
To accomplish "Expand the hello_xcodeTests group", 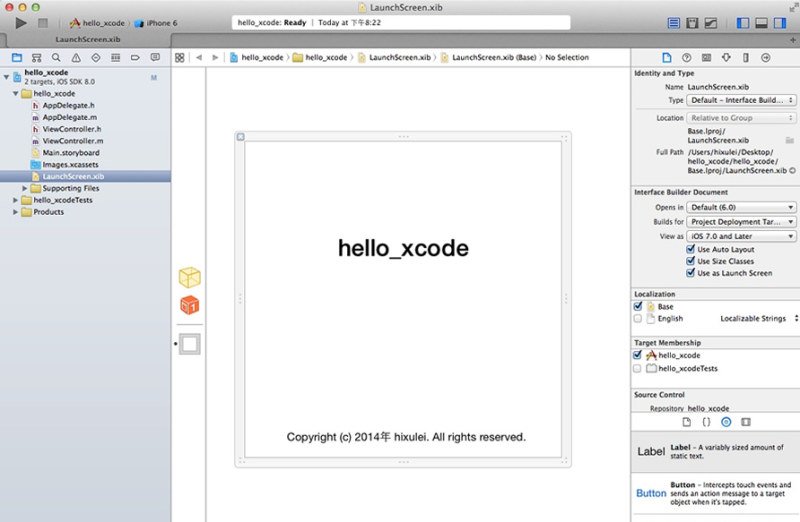I will [15, 200].
